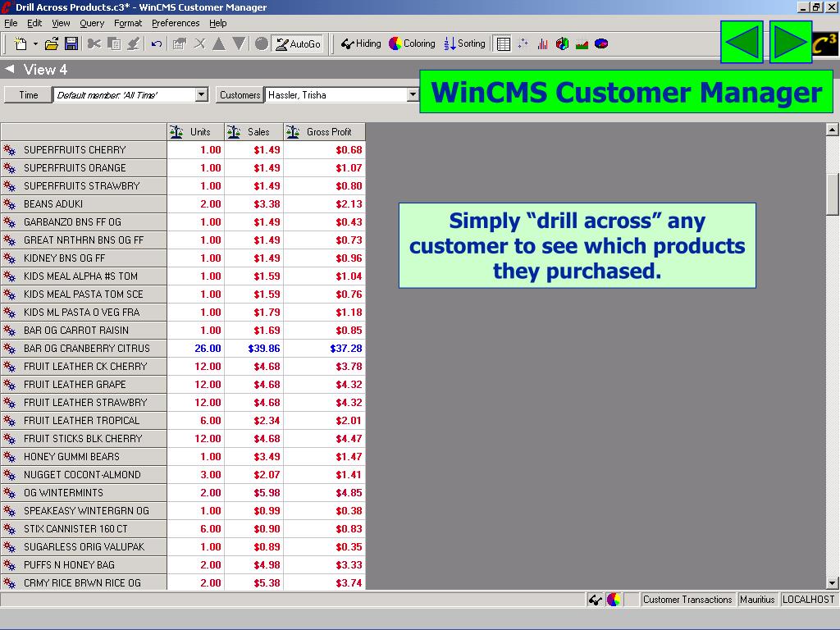Open the File menu
Viewport: 840px width, 630px height.
point(11,23)
